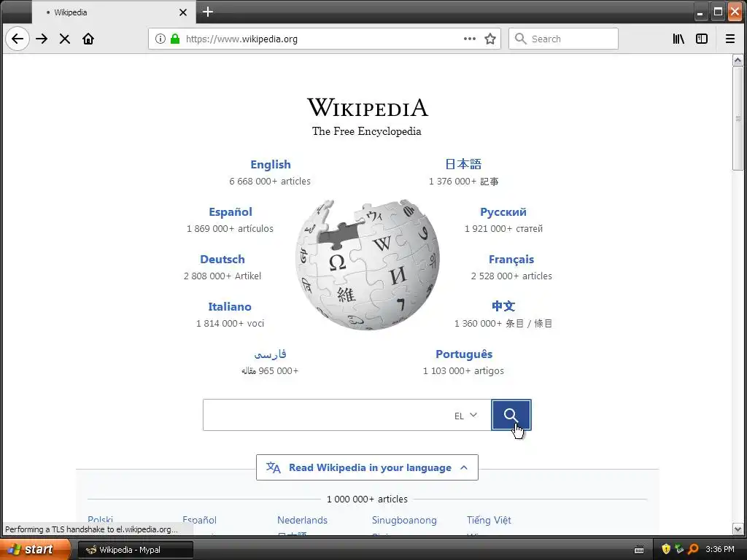Click the security shield tray icon
747x560 pixels.
pos(665,549)
